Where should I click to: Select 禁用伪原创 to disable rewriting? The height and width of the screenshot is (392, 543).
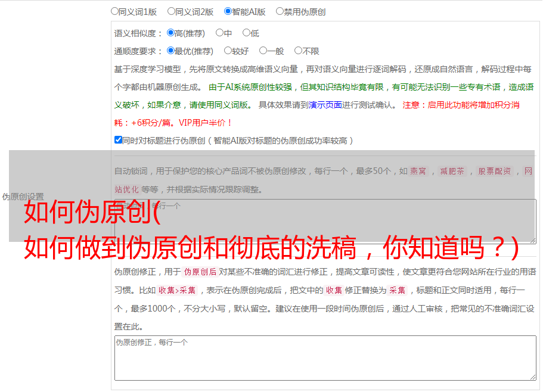[280, 11]
